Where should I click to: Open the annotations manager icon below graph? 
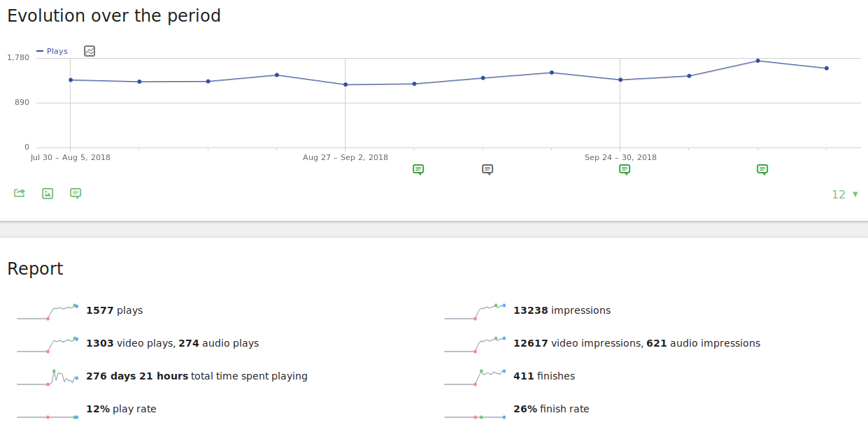tap(76, 194)
